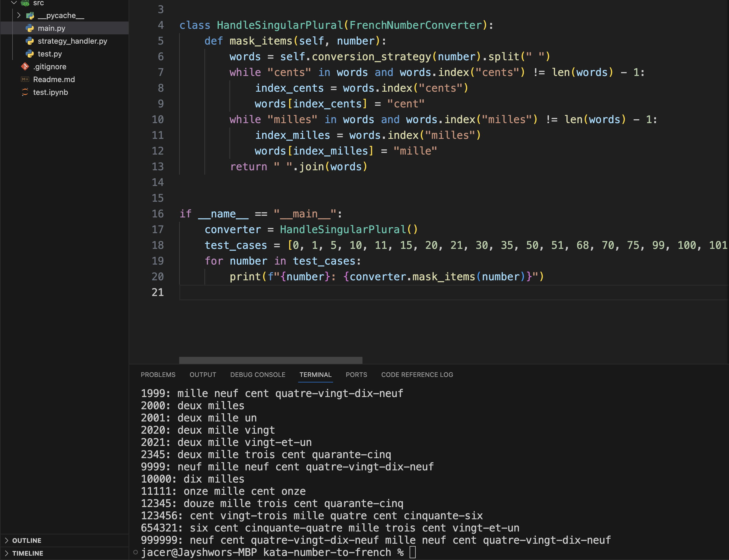Viewport: 729px width, 560px height.
Task: Click the editor horizontal scrollbar
Action: click(x=271, y=360)
